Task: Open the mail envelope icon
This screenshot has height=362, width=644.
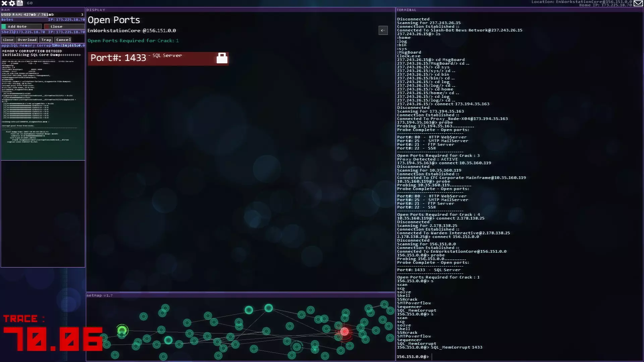Action: [x=638, y=3]
